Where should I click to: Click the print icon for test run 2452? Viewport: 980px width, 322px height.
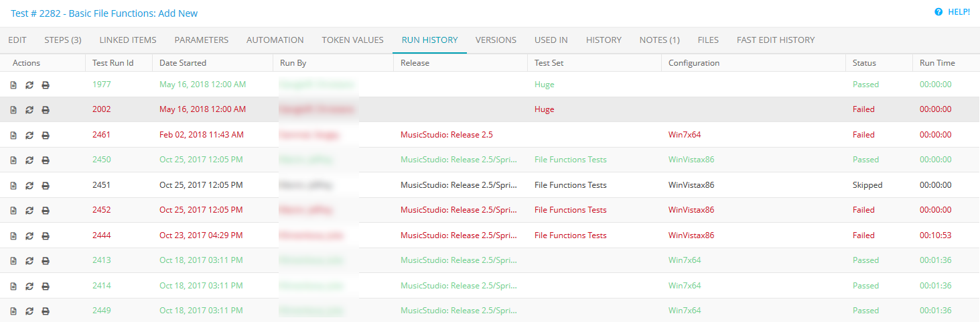pyautogui.click(x=46, y=211)
